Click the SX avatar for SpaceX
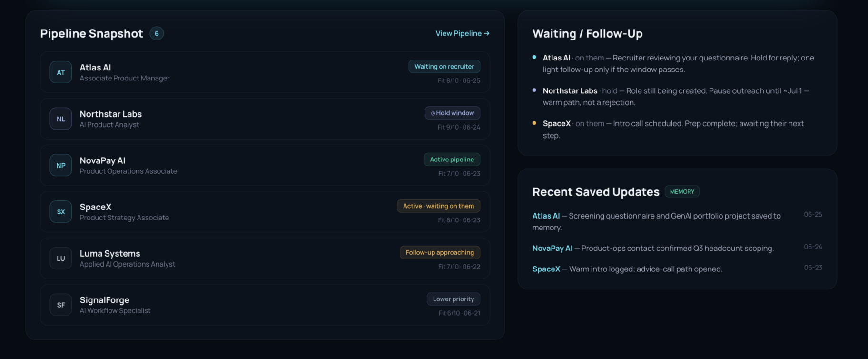Viewport: 868px width, 359px height. pos(61,212)
